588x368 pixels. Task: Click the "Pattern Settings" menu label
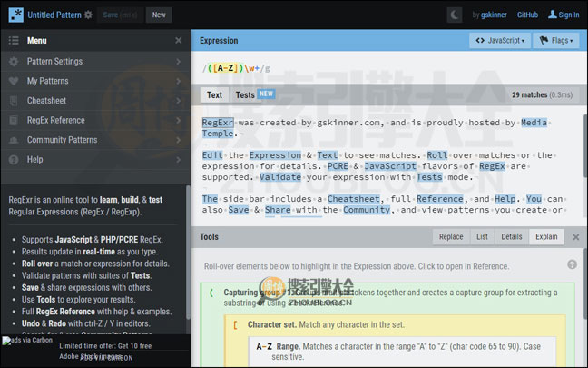click(x=54, y=61)
